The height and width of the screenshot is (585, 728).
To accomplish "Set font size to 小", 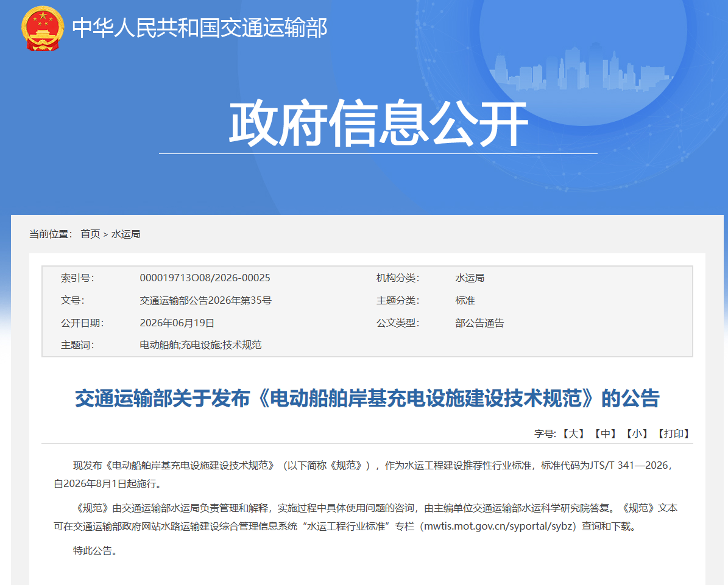I will coord(637,434).
